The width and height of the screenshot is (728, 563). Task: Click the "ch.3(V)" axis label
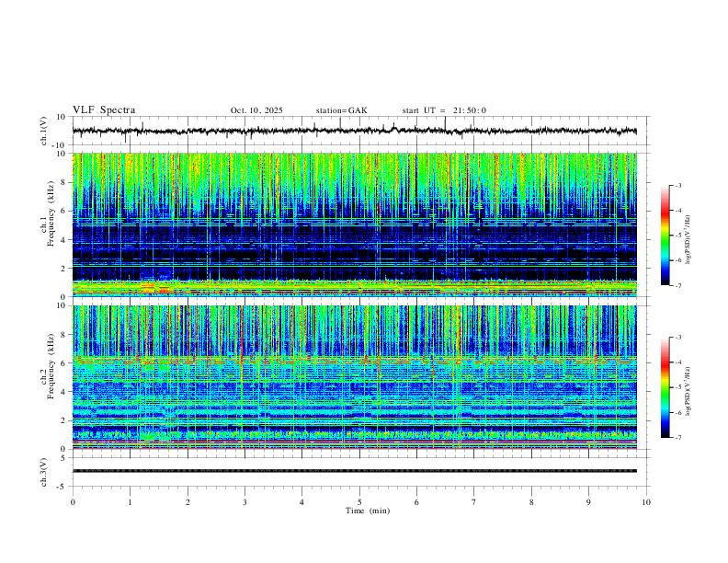click(x=44, y=472)
